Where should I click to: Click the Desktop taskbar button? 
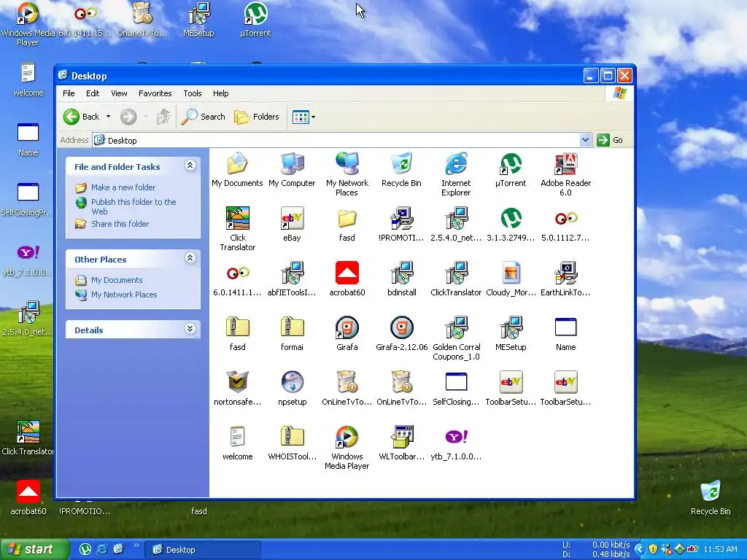(203, 550)
